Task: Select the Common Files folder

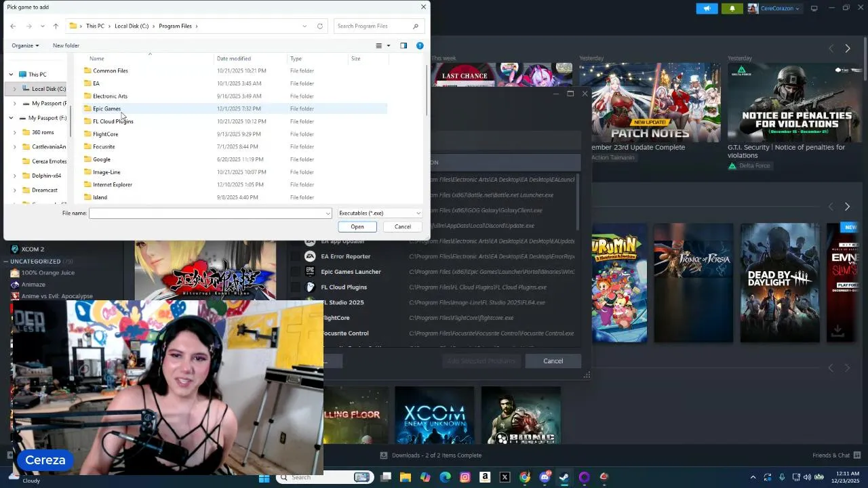Action: (110, 70)
